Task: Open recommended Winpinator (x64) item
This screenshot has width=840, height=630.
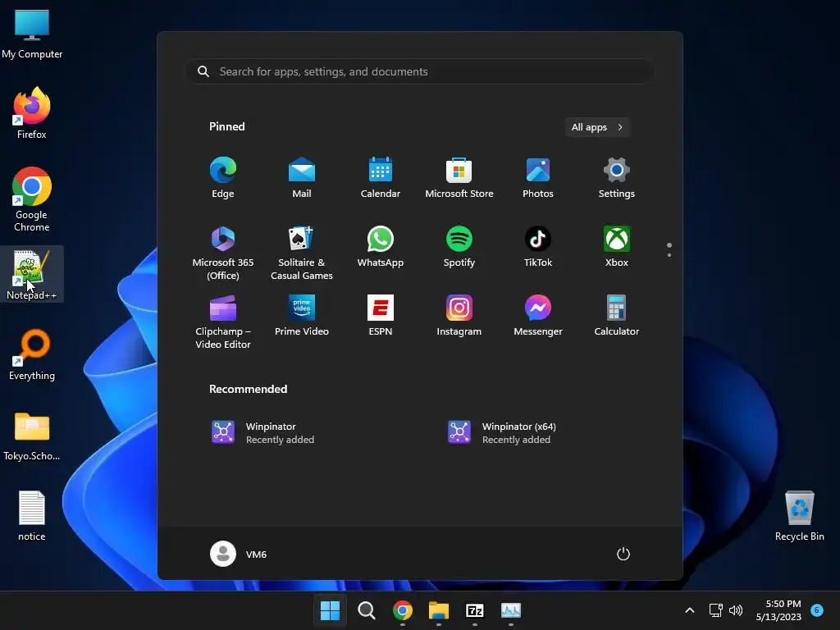Action: (504, 433)
